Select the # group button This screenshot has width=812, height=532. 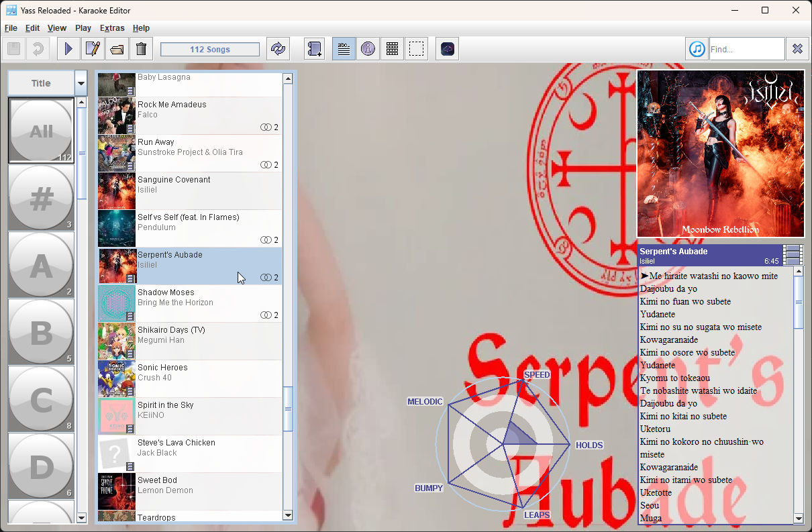pyautogui.click(x=41, y=198)
